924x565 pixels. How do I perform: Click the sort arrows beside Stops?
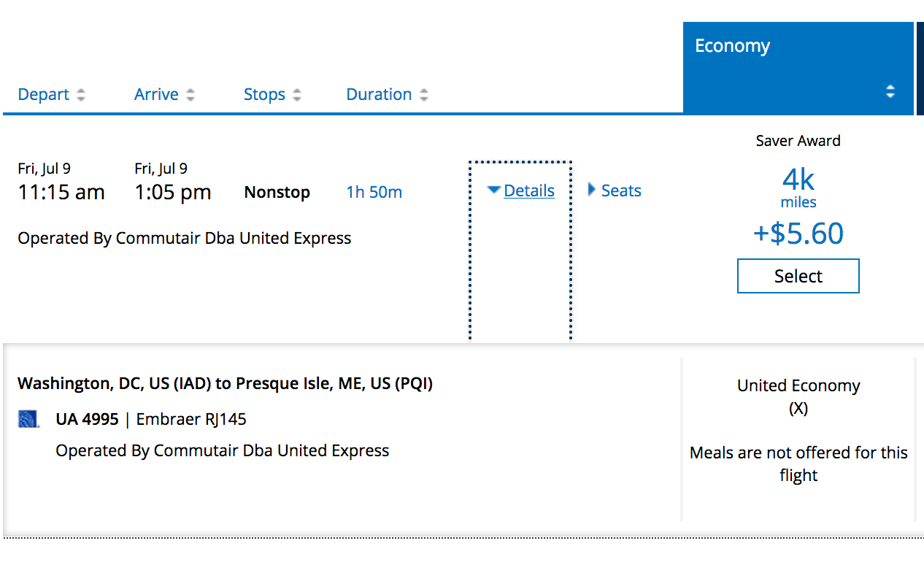(x=297, y=95)
